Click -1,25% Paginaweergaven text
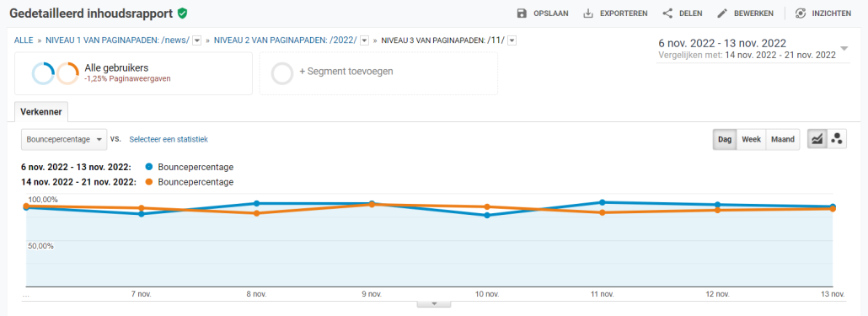Viewport: 868px width, 316px height. 127,79
